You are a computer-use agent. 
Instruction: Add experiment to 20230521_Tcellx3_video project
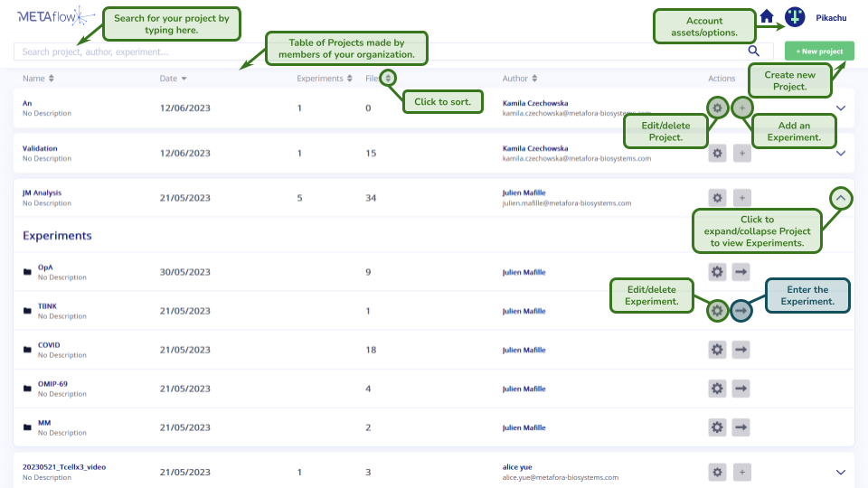click(741, 472)
